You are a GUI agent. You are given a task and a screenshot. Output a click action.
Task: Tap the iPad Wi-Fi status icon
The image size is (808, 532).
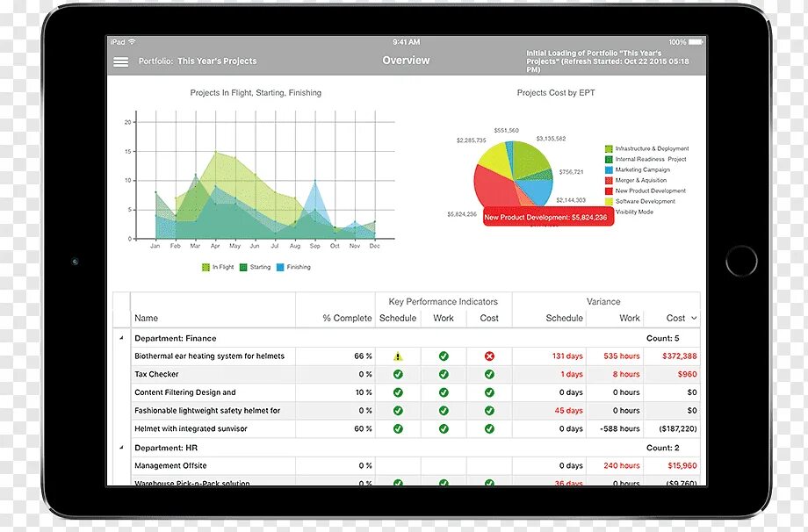point(132,42)
